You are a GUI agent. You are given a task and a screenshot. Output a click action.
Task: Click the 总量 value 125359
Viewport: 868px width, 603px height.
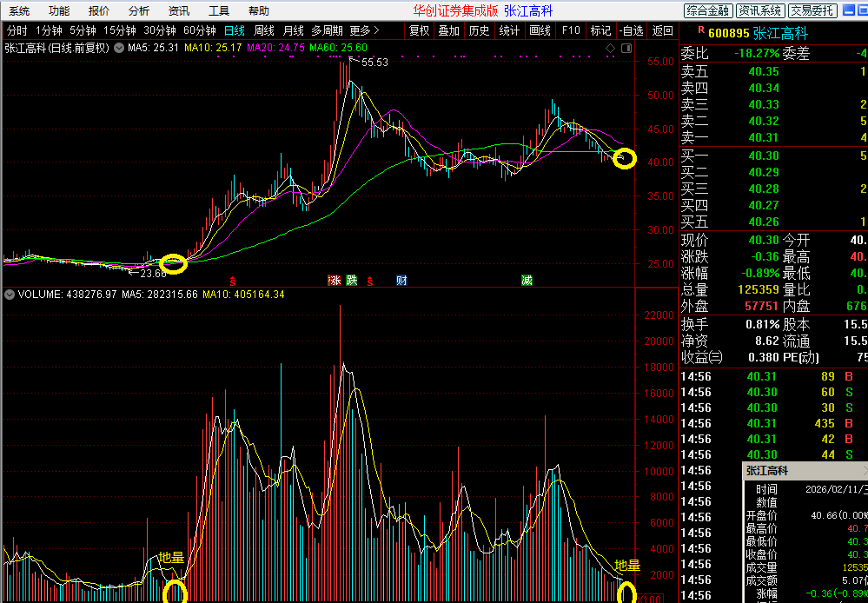(759, 289)
